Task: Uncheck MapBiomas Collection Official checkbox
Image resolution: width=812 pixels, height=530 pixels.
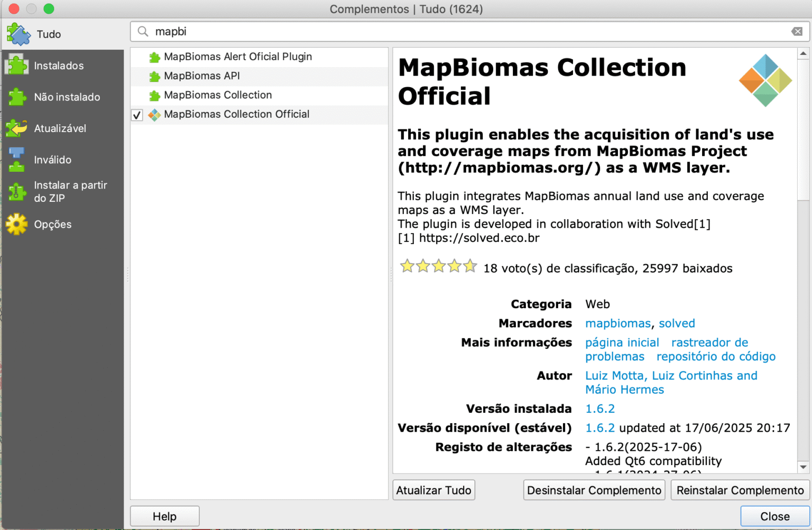Action: click(137, 115)
